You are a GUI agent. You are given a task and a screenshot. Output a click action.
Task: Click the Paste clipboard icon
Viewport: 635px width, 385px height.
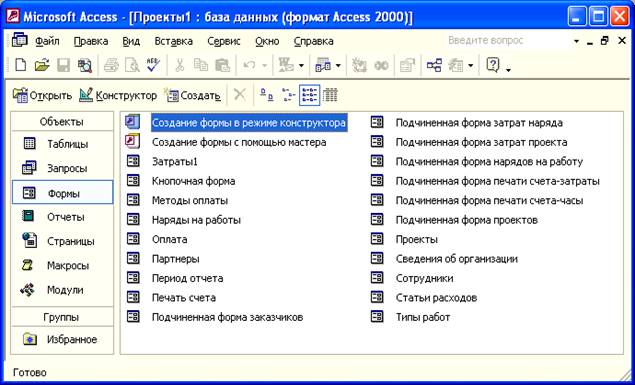[222, 65]
